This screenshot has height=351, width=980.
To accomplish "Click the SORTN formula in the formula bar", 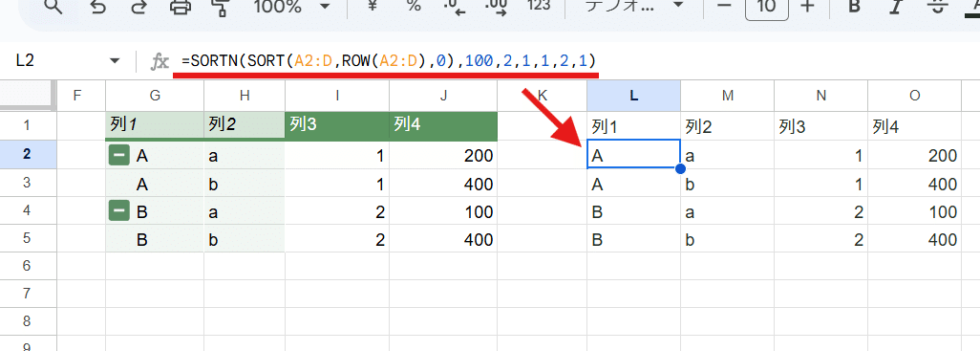I will [x=389, y=60].
